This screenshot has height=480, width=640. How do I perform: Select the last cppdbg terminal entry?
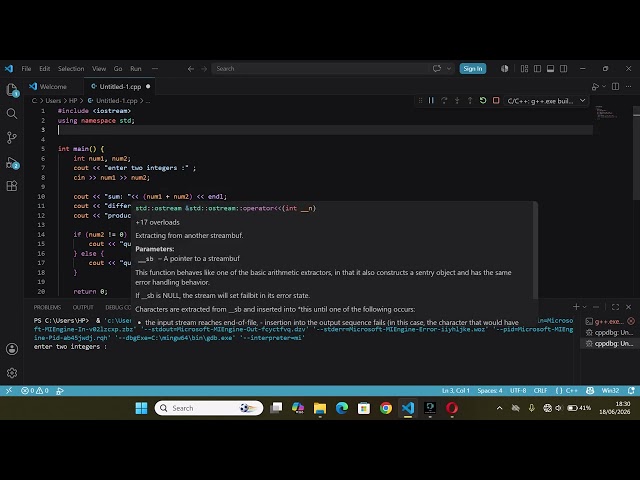(x=610, y=344)
